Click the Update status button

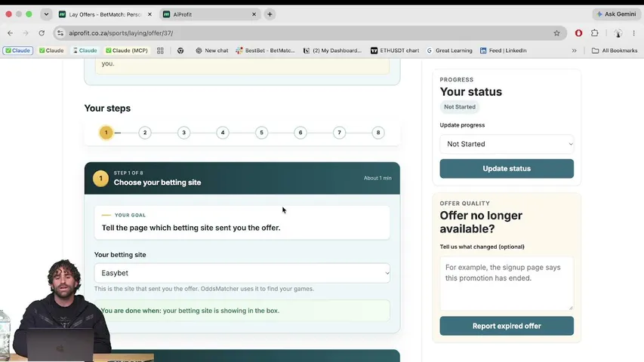(x=507, y=169)
